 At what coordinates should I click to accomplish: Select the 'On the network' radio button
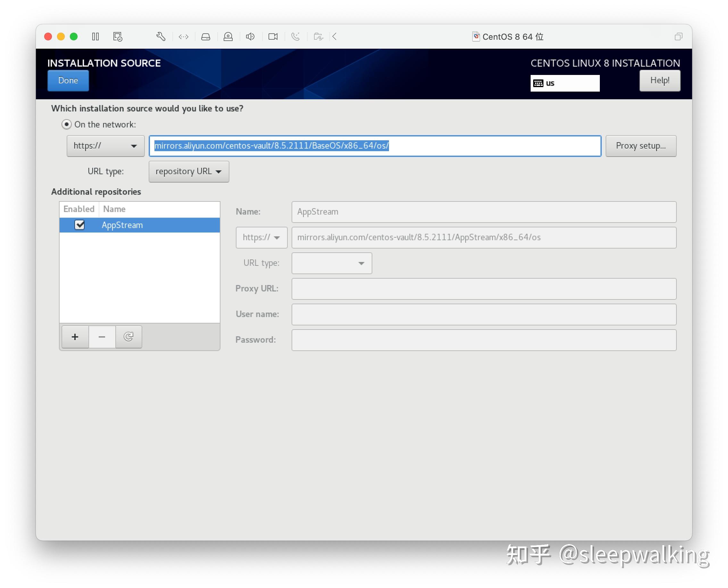click(x=66, y=124)
